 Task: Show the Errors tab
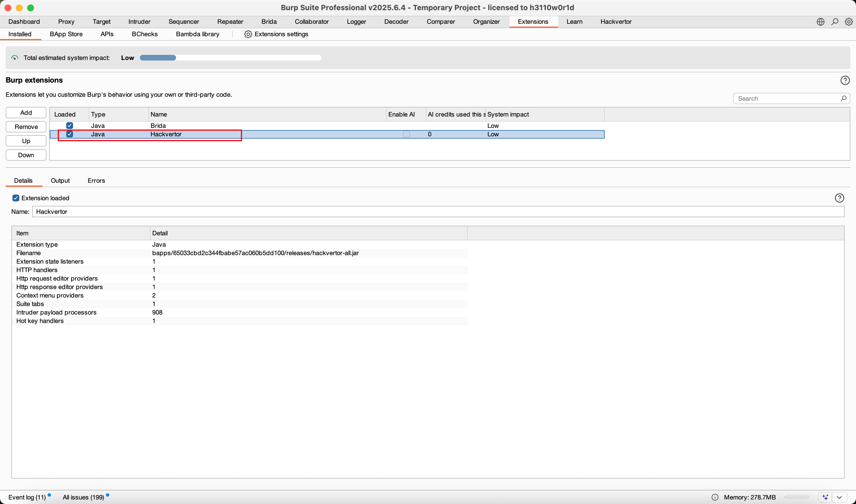[x=96, y=181]
